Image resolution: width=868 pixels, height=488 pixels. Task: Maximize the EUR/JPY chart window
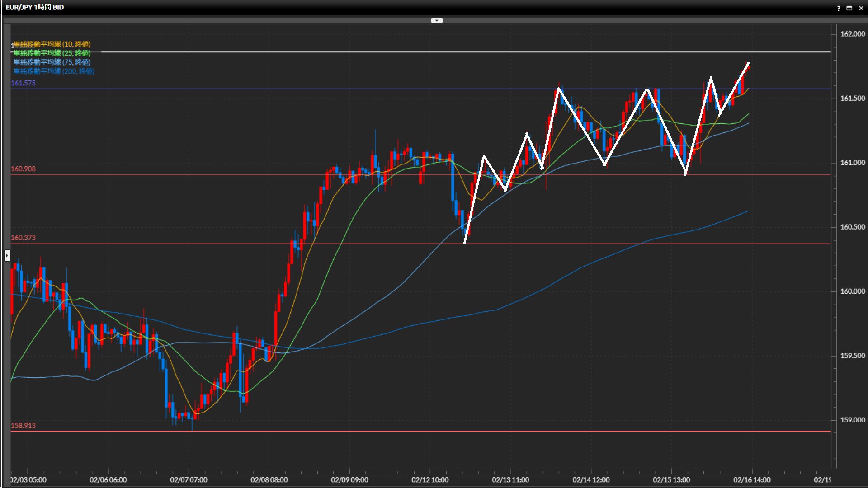[x=849, y=8]
